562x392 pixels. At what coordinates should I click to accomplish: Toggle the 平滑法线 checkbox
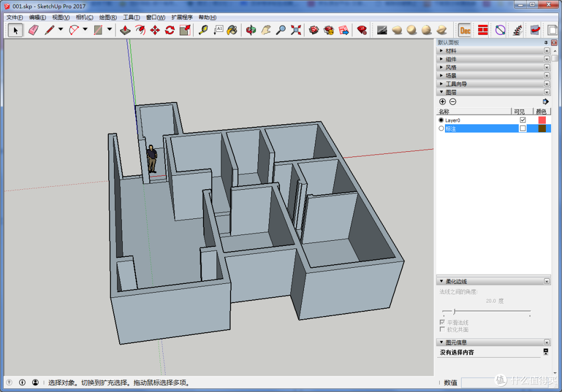[442, 322]
